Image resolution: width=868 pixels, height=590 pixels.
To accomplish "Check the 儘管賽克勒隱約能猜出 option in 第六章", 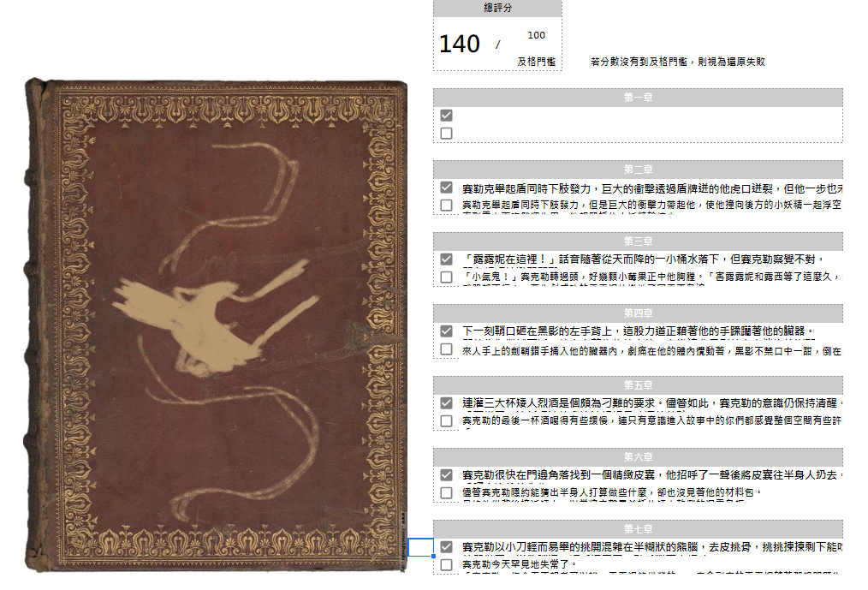I will tap(446, 492).
